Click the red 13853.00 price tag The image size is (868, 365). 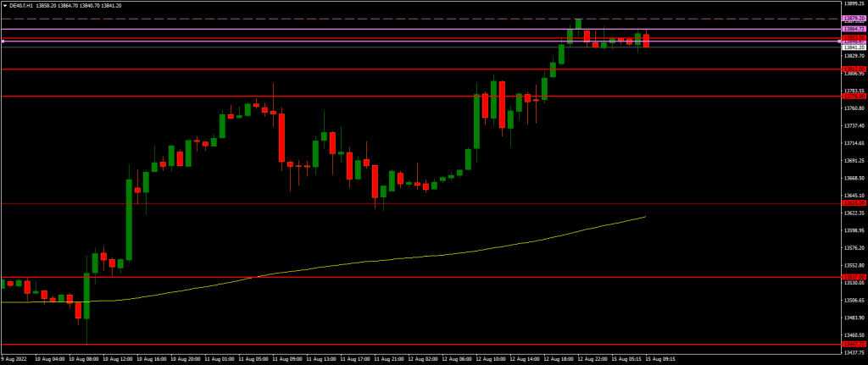pos(853,37)
